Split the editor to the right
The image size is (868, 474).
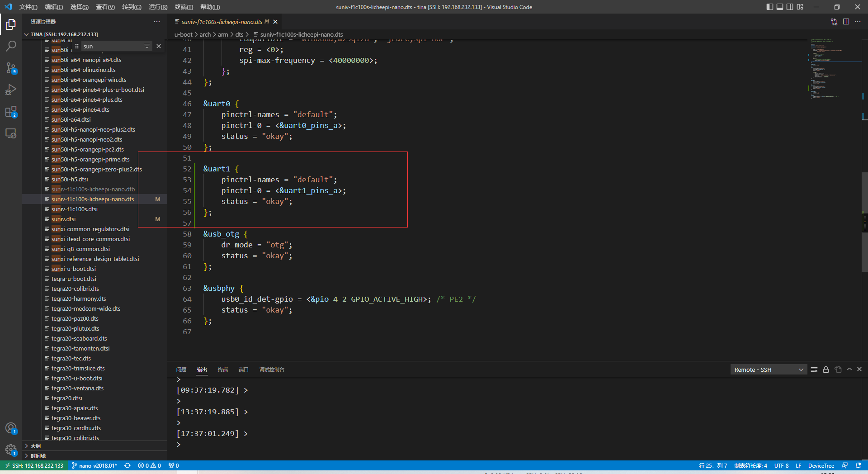(x=846, y=22)
